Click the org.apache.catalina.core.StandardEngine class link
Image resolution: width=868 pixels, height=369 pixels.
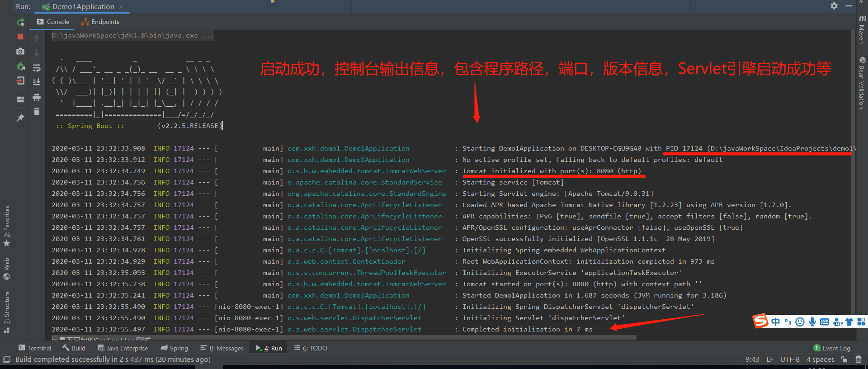tap(367, 194)
